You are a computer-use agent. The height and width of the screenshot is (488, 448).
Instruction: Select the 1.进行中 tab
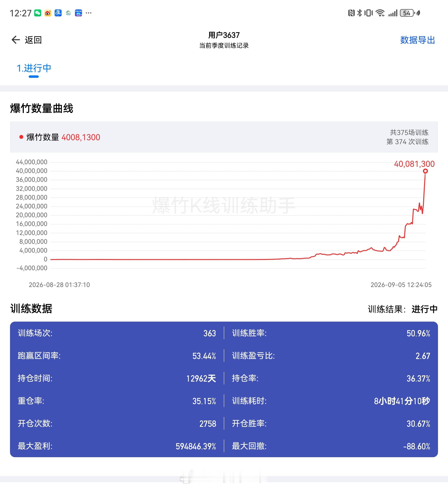34,68
